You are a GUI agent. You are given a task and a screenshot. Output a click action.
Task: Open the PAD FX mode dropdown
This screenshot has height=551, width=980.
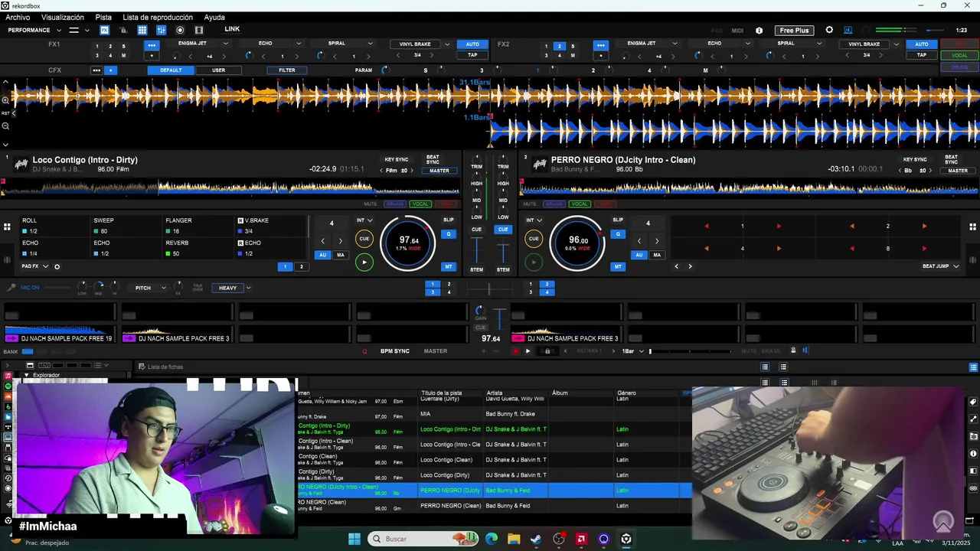(35, 266)
